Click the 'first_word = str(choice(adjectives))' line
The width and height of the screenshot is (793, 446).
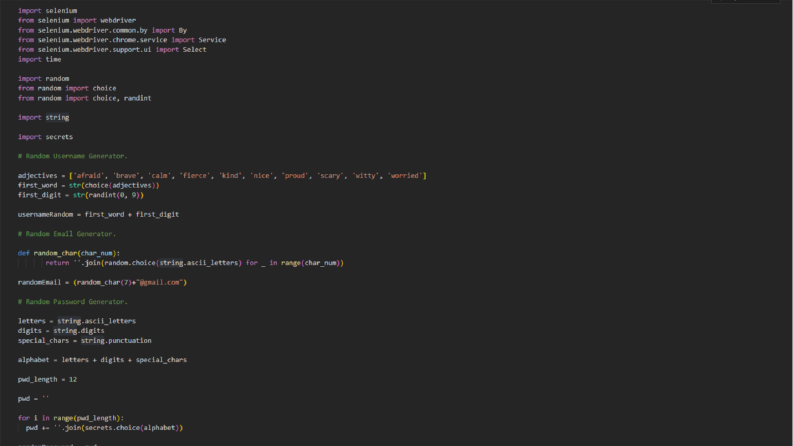(89, 185)
